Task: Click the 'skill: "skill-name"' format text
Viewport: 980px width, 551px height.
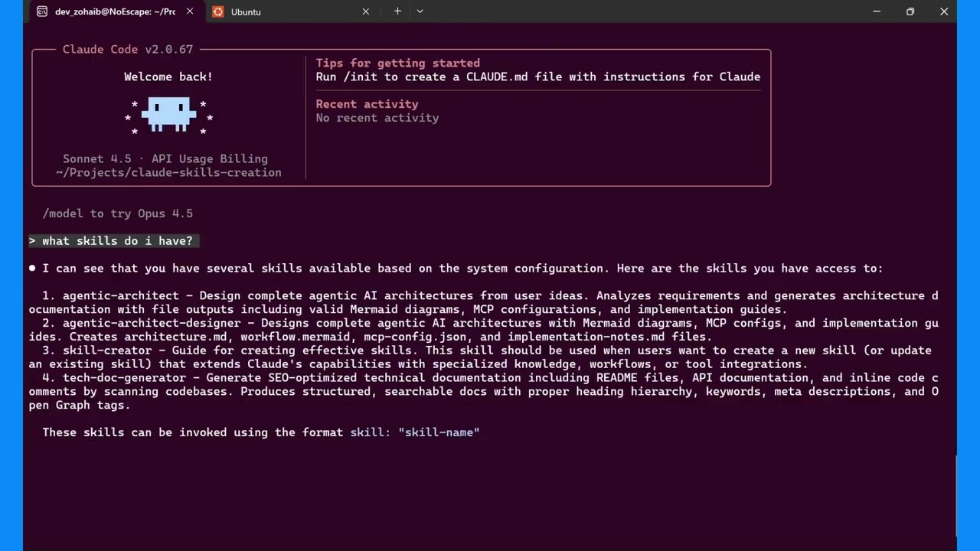Action: (x=415, y=432)
